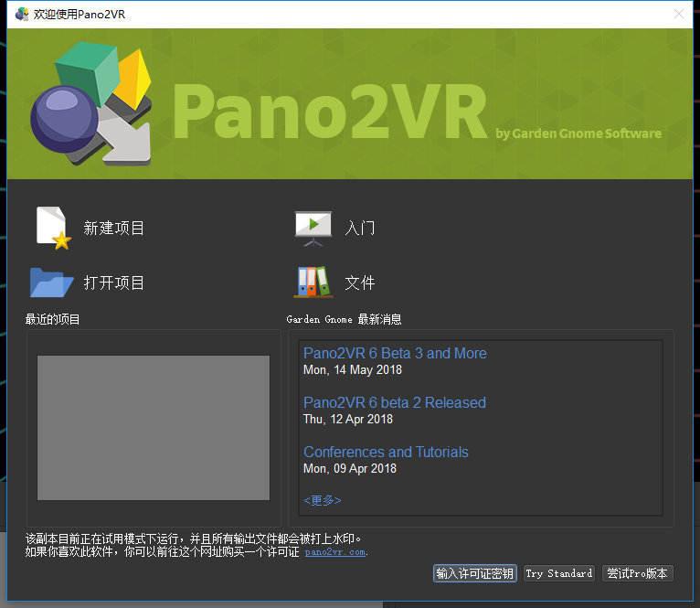Screen dimensions: 700x608
Task: Click the Pano2VR icon in title bar
Action: (x=21, y=14)
